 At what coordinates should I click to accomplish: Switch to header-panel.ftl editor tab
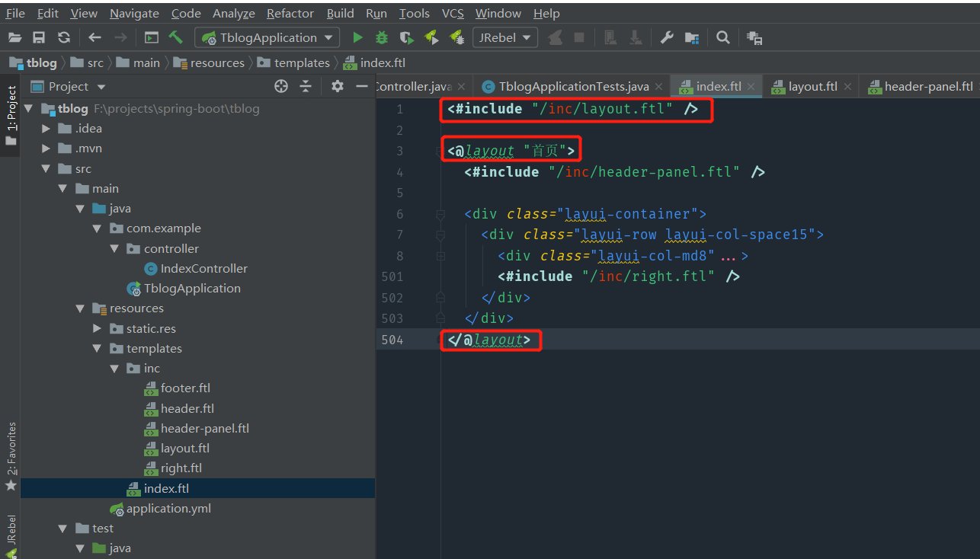[921, 87]
